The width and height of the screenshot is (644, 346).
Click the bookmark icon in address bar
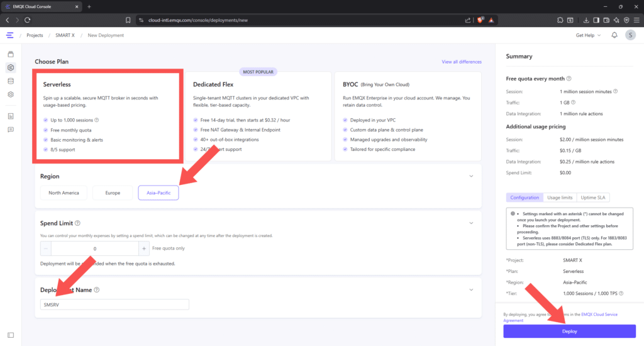click(128, 20)
